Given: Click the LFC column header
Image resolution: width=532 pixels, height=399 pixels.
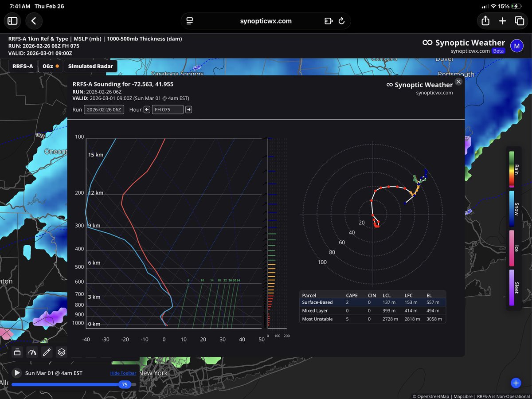Looking at the screenshot, I should [x=409, y=295].
